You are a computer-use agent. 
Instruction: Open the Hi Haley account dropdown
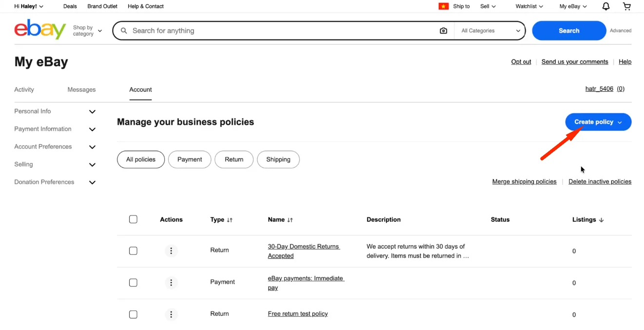(29, 6)
